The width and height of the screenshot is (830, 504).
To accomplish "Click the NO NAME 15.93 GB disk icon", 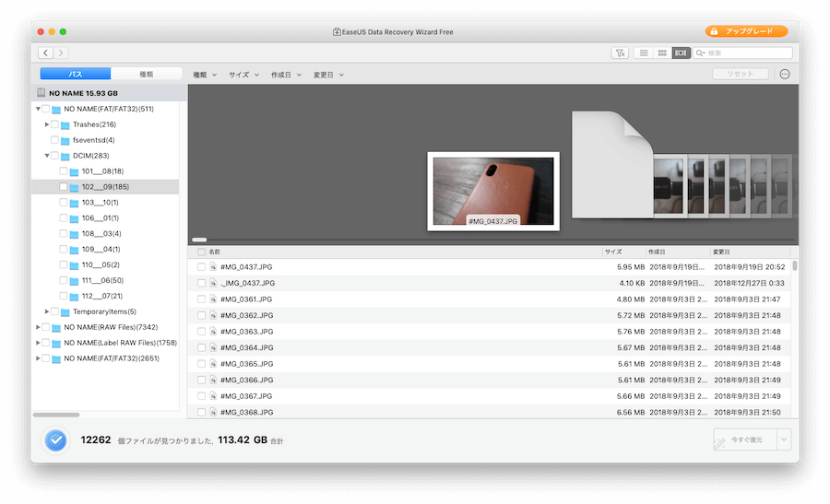I will point(41,92).
